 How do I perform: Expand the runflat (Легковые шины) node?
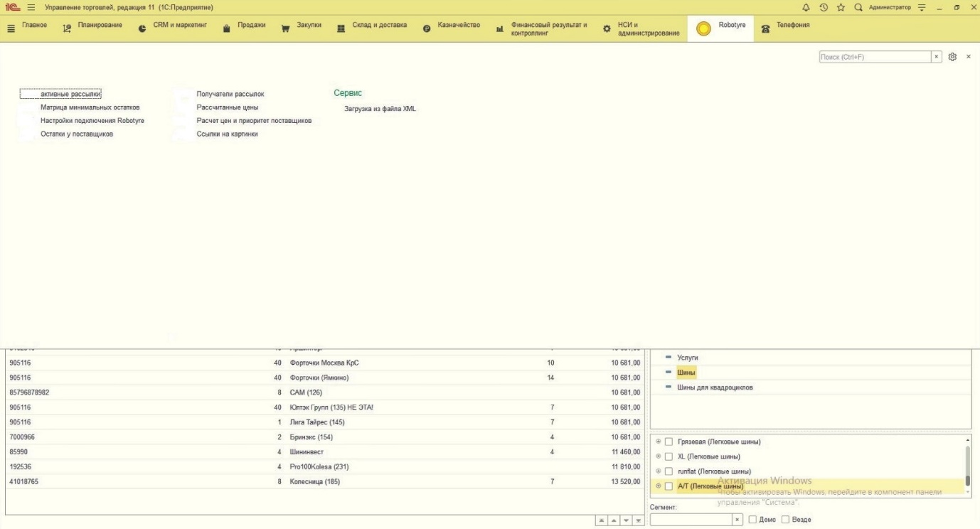[658, 471]
